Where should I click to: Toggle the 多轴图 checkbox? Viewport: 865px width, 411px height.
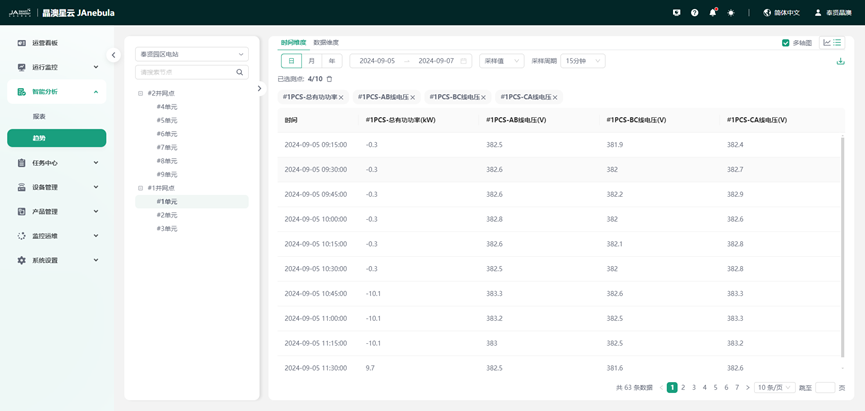click(786, 43)
